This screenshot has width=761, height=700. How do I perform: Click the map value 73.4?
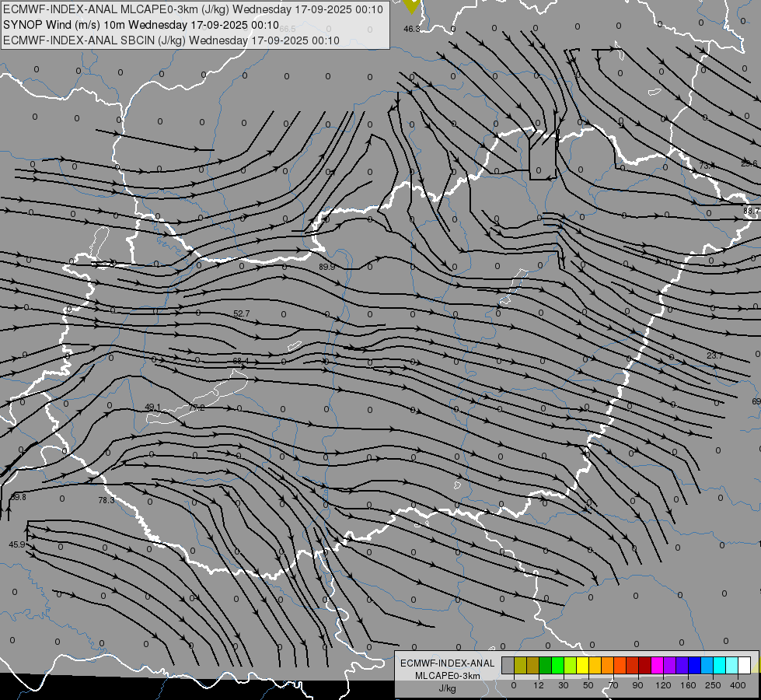[x=707, y=166]
